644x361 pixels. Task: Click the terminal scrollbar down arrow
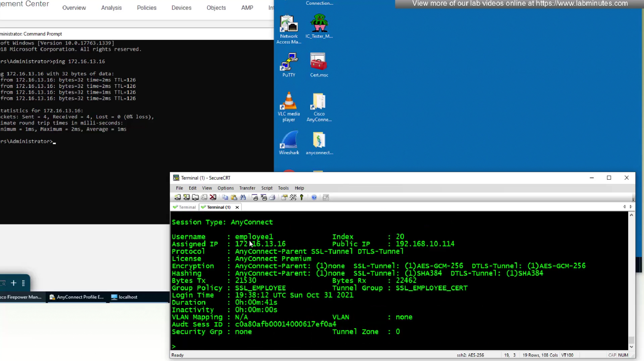pos(631,347)
